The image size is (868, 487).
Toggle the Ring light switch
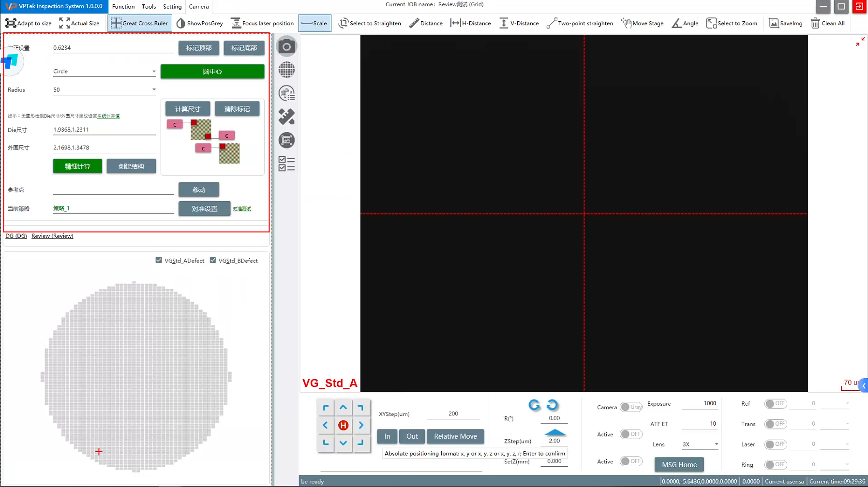click(x=776, y=464)
